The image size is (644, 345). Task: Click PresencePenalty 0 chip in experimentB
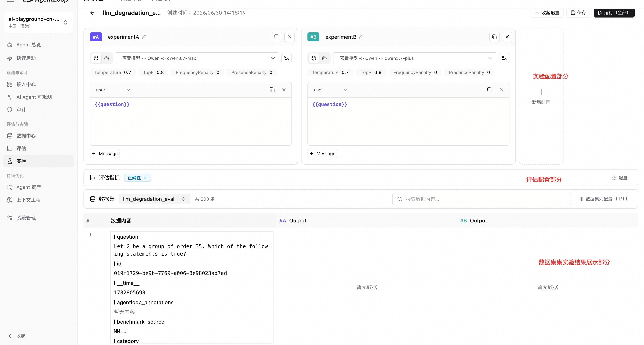coord(469,72)
